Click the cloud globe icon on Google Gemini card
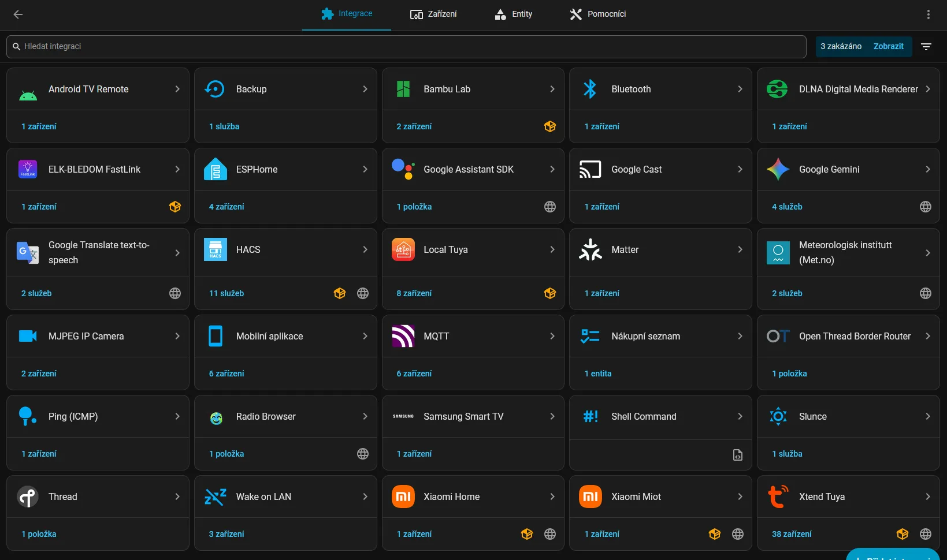The image size is (947, 560). 925,207
